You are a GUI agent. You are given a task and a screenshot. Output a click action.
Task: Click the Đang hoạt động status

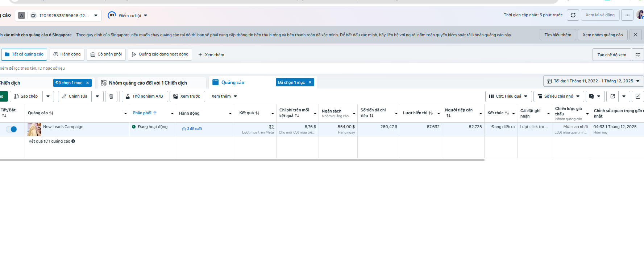153,127
